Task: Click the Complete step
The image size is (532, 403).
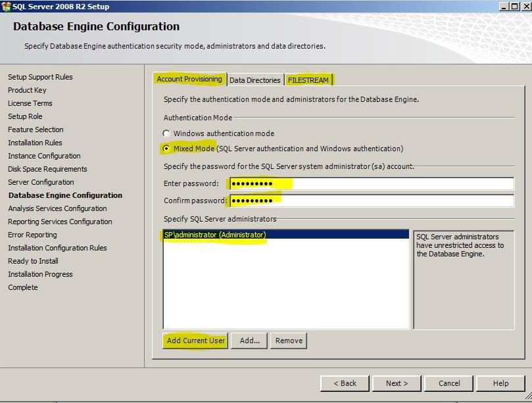Action: (x=23, y=287)
